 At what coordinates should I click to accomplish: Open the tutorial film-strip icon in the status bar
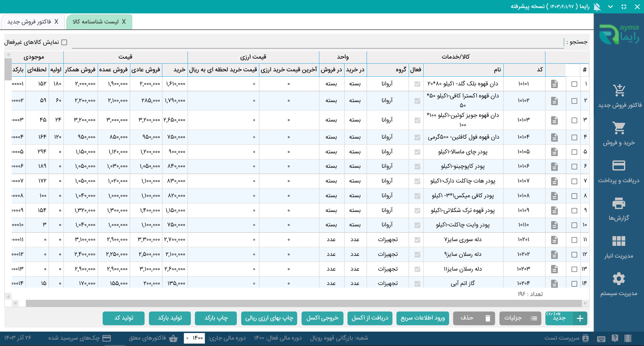point(628,338)
